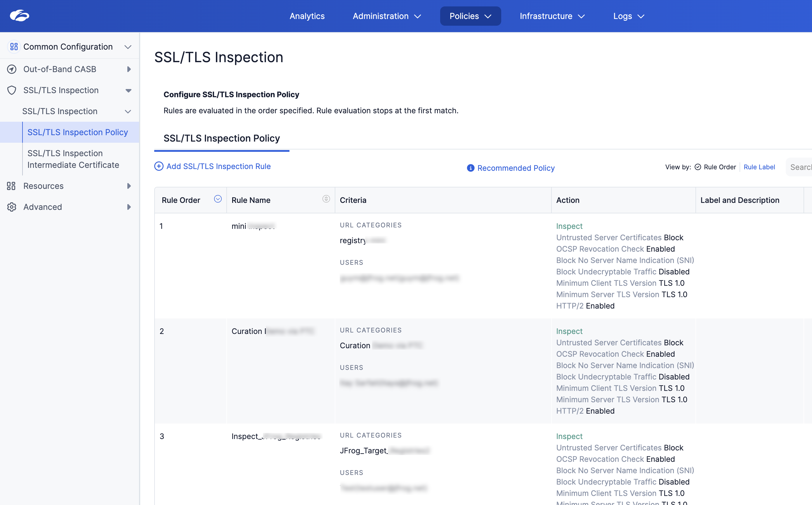The width and height of the screenshot is (812, 505).
Task: Click the Configure SSL/TLS Inspection Policy heading
Action: (231, 95)
